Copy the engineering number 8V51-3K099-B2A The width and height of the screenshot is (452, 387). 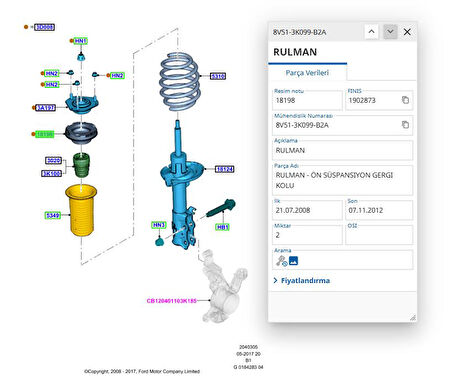[405, 125]
